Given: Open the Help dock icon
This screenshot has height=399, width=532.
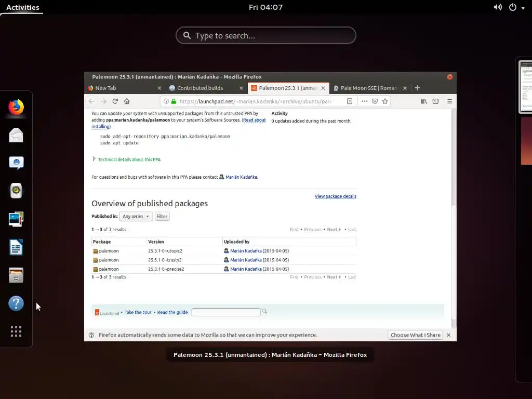Looking at the screenshot, I should pyautogui.click(x=16, y=303).
